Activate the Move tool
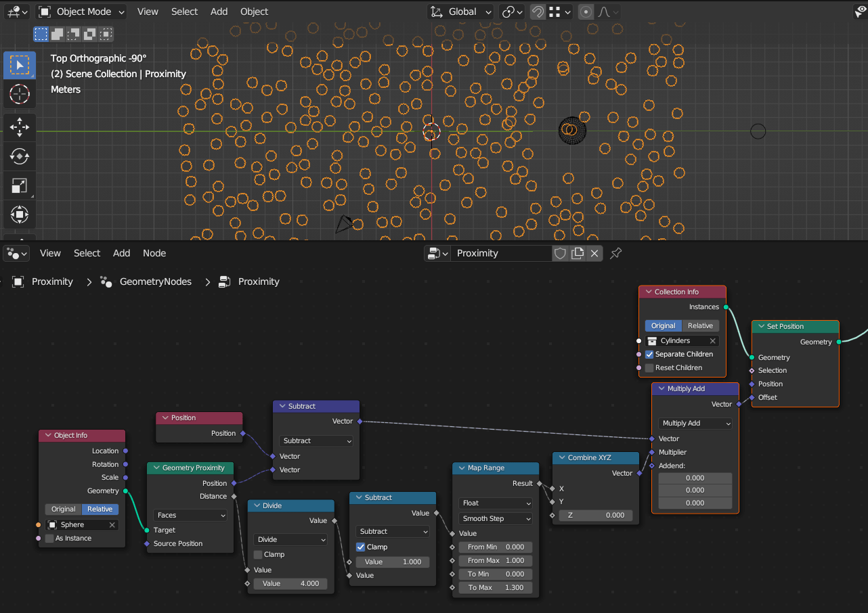Viewport: 868px width, 613px height. [19, 127]
